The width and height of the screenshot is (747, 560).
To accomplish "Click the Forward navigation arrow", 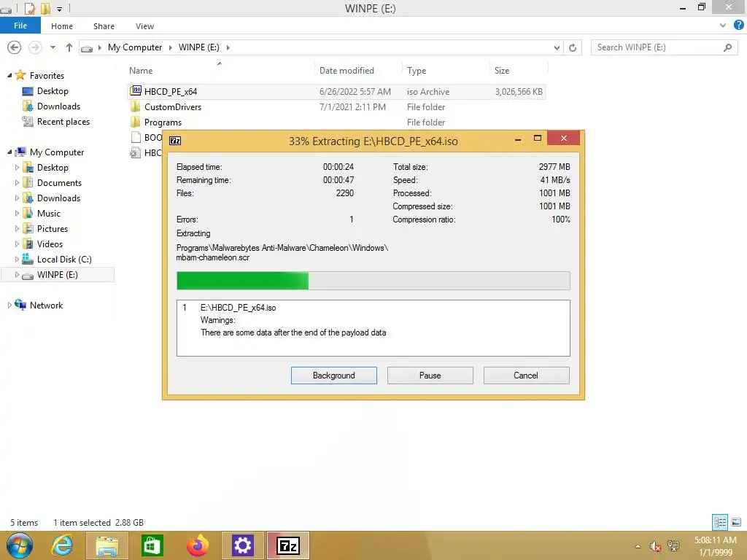I will pyautogui.click(x=35, y=47).
